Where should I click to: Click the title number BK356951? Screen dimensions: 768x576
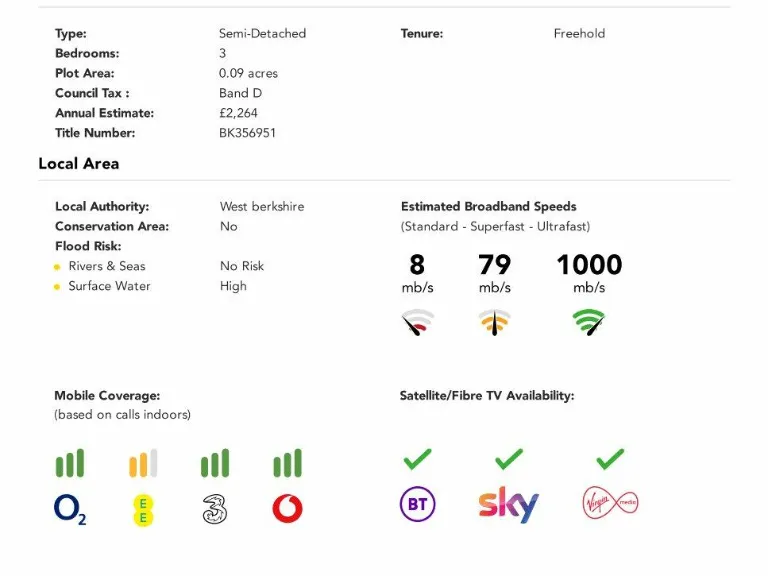click(247, 133)
